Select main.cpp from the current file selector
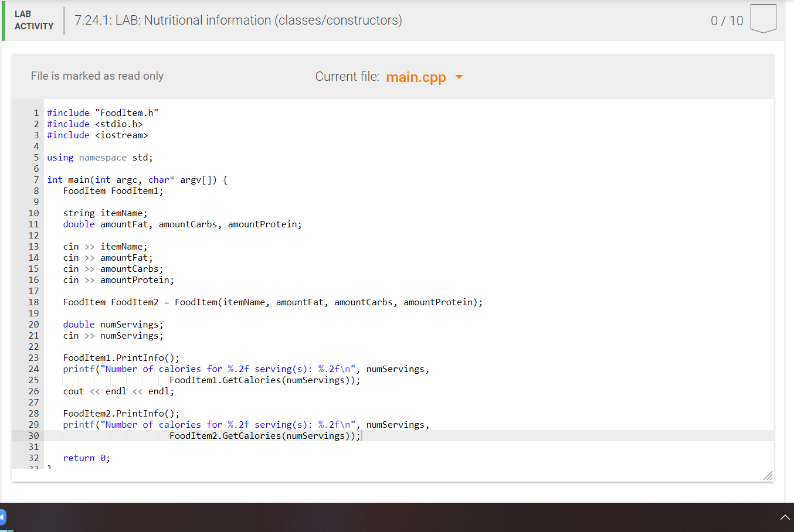Image resolution: width=794 pixels, height=532 pixels. pyautogui.click(x=416, y=77)
